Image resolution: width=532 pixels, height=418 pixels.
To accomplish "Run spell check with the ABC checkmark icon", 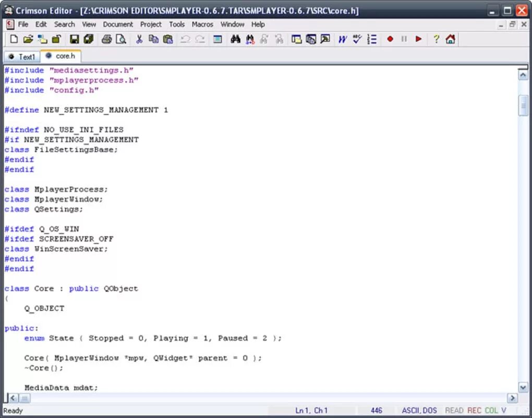I will [357, 39].
